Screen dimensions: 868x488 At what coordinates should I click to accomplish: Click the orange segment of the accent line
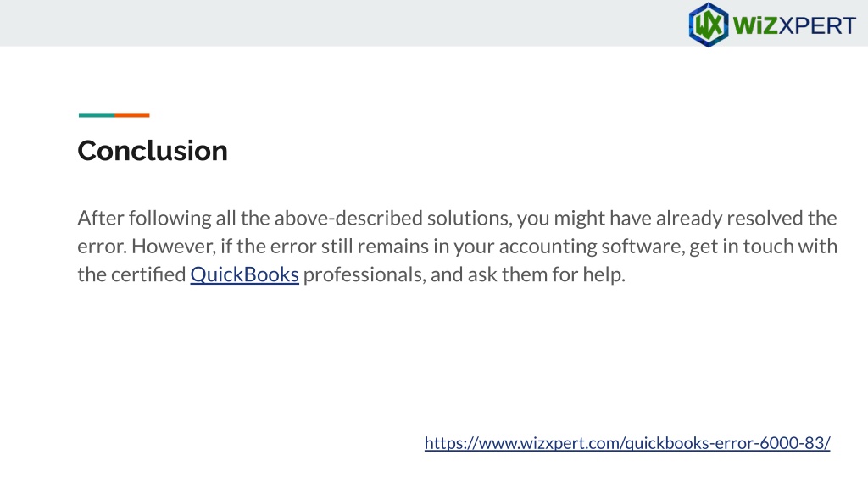[x=131, y=115]
